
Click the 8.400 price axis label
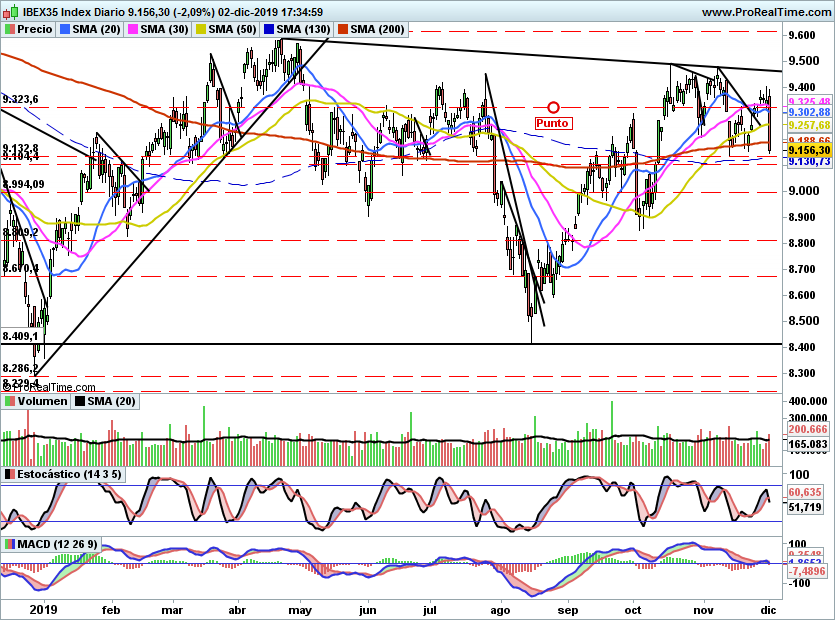pyautogui.click(x=802, y=347)
